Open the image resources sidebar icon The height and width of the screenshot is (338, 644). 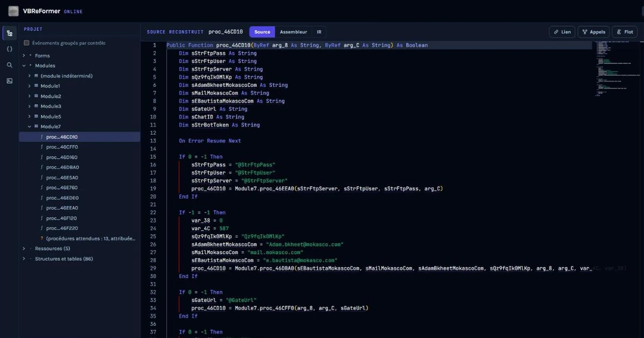pos(10,81)
